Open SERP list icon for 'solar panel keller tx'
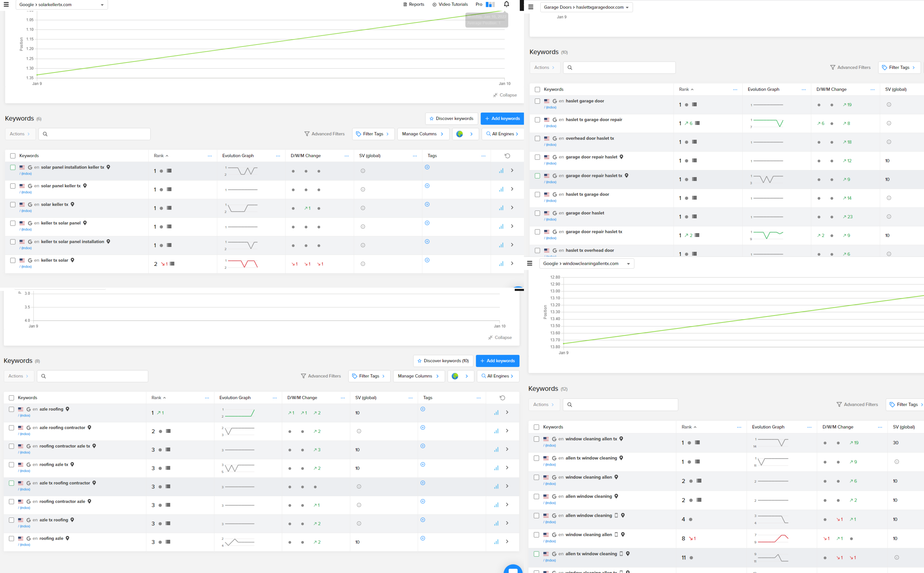This screenshot has height=573, width=924. point(169,189)
